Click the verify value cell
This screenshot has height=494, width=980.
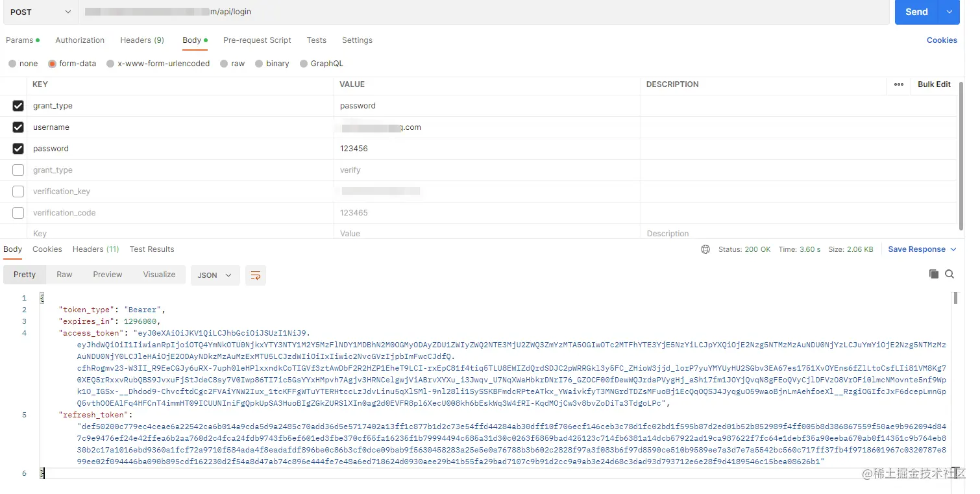(x=487, y=170)
